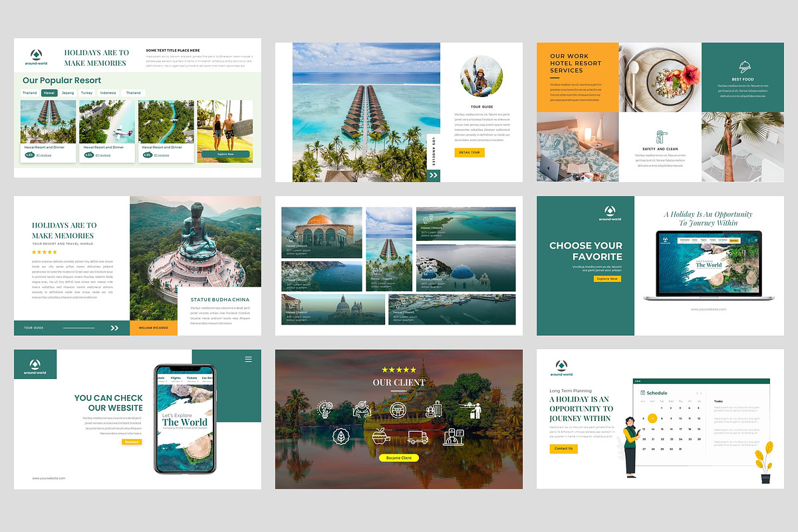Select the leaf badge eco icon
The height and width of the screenshot is (532, 798).
click(x=340, y=436)
